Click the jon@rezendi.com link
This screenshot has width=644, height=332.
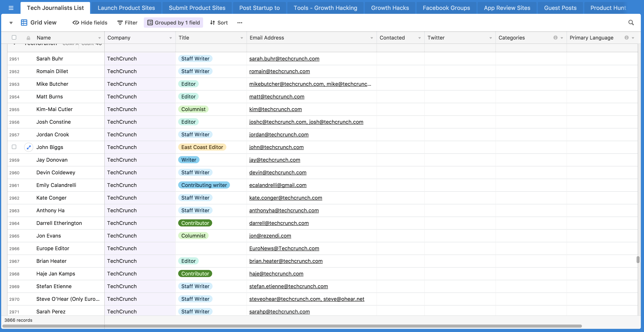(x=270, y=236)
